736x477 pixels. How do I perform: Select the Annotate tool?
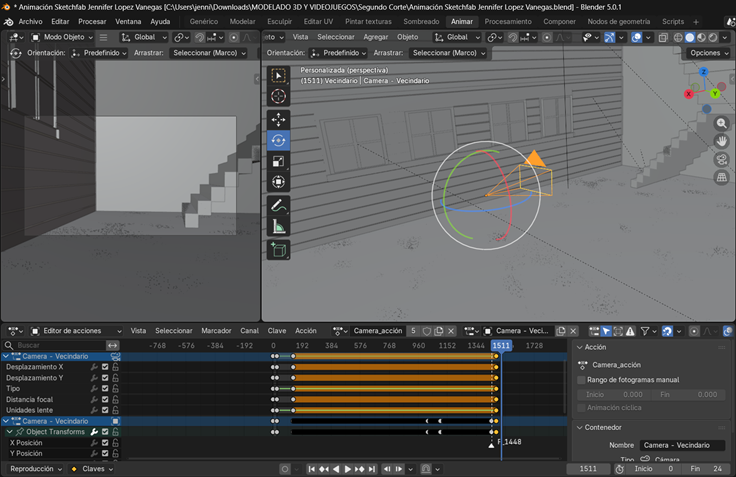pyautogui.click(x=278, y=206)
